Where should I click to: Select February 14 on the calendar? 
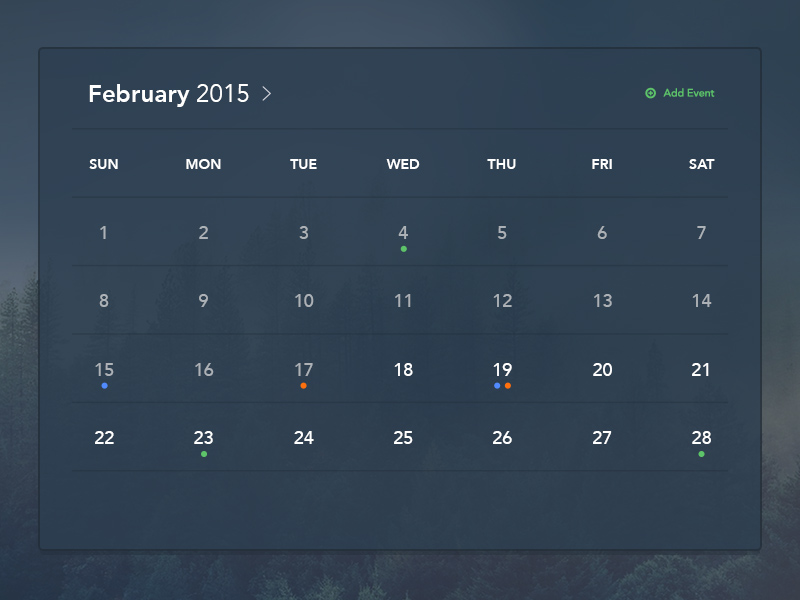[x=701, y=300]
